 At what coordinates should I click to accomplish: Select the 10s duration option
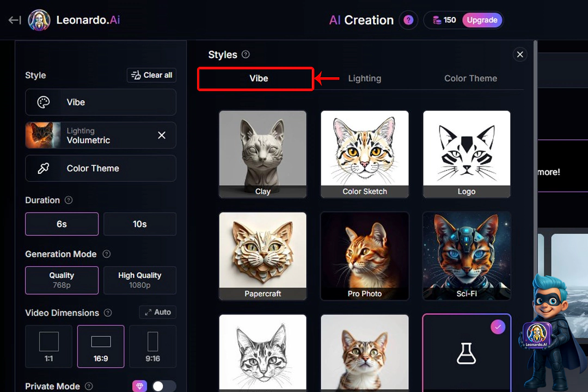[x=140, y=224]
